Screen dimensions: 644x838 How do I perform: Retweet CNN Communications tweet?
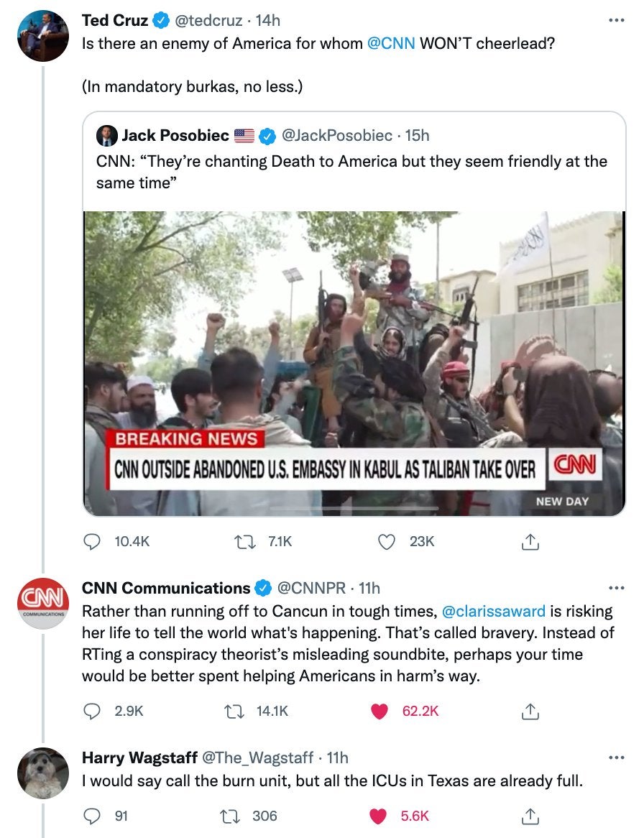[231, 711]
